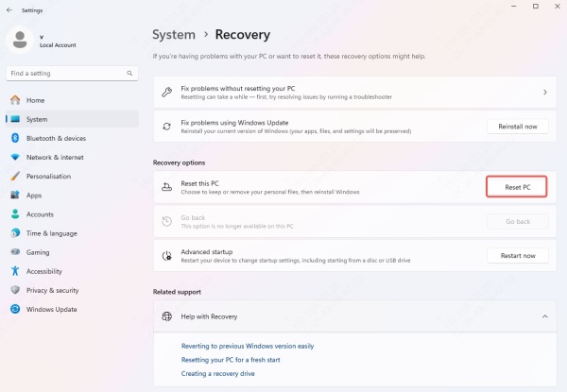Image resolution: width=567 pixels, height=392 pixels.
Task: Click the Accounts person icon in sidebar
Action: 15,214
